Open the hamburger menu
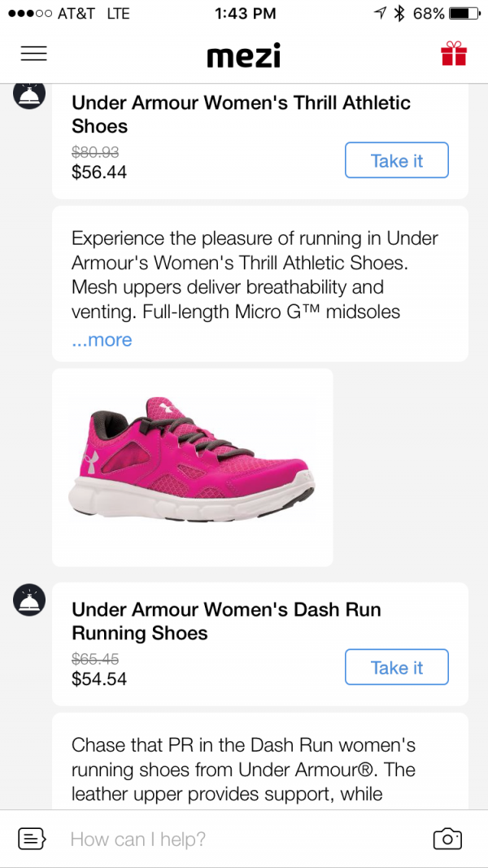This screenshot has height=868, width=488. point(33,54)
